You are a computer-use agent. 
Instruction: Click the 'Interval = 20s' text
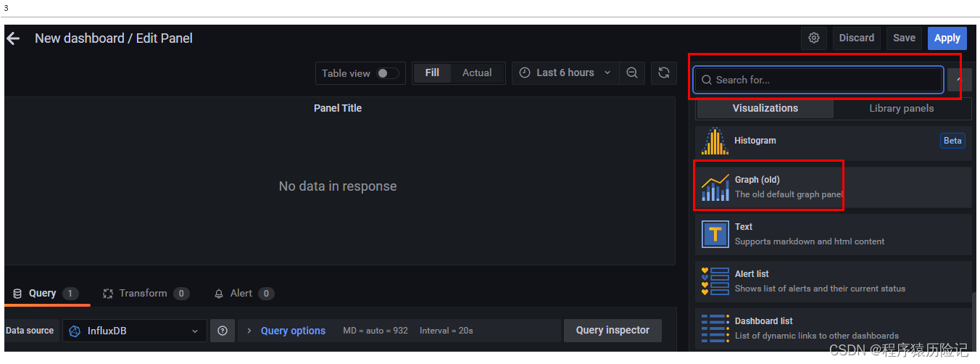[447, 331]
